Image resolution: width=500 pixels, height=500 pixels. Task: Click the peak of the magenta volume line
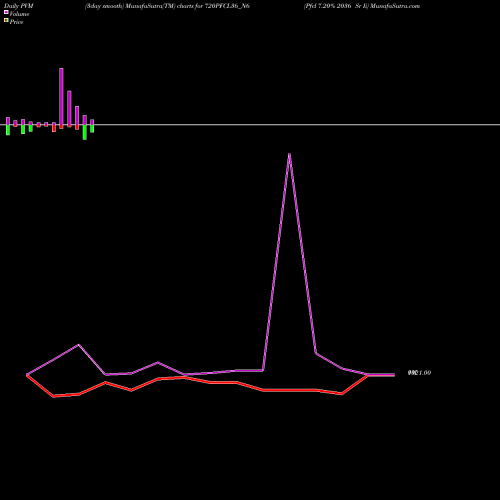point(289,154)
